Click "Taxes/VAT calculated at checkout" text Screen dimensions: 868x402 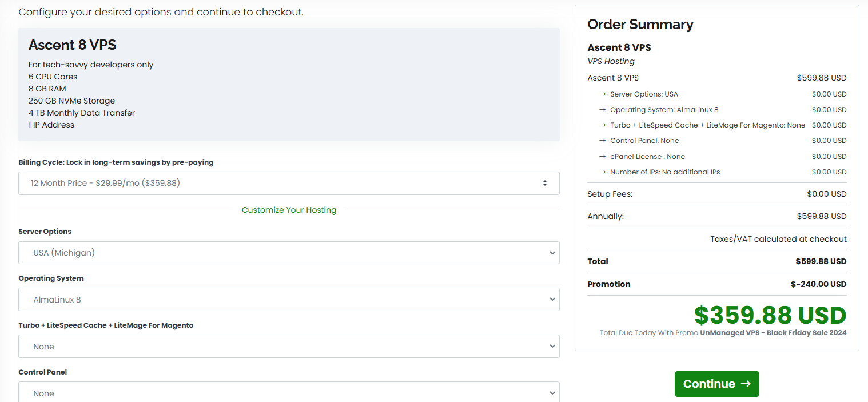(x=778, y=239)
